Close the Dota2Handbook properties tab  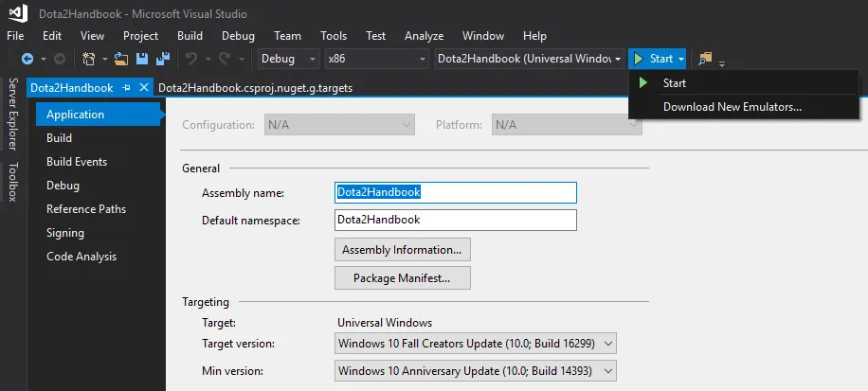pyautogui.click(x=144, y=87)
